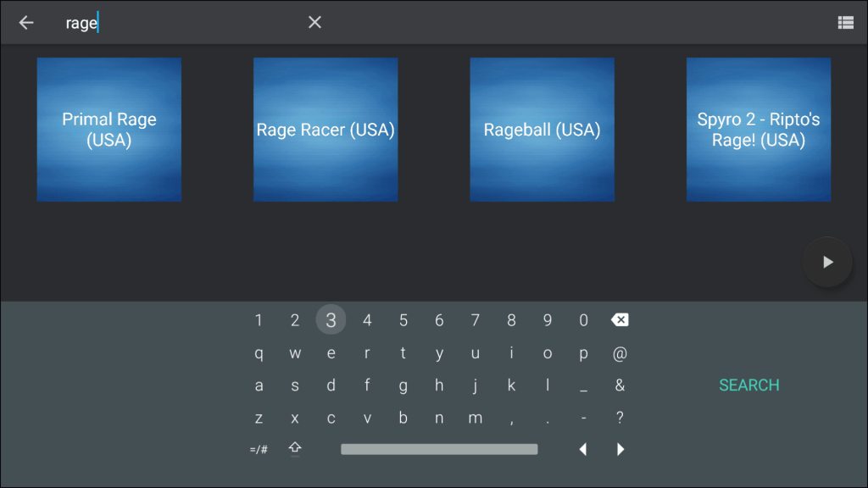The height and width of the screenshot is (488, 868).
Task: Open Spyro 2 - Ripto's Rage! (USA)
Action: pos(758,130)
